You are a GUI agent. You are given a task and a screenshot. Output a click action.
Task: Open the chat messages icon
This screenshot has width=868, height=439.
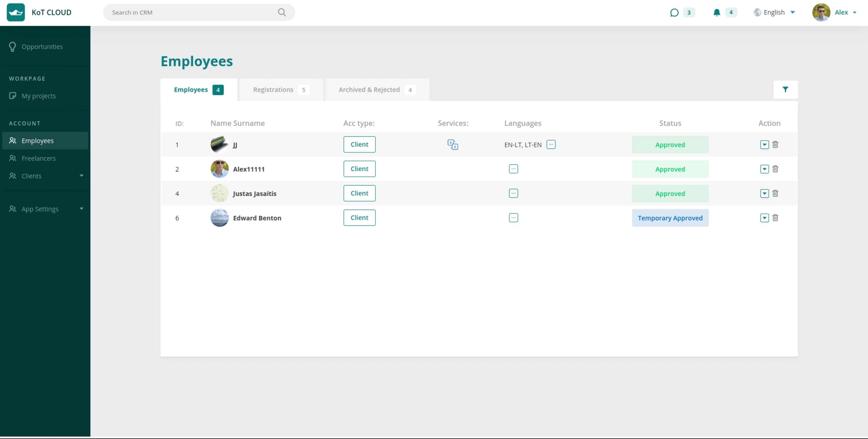pos(674,12)
